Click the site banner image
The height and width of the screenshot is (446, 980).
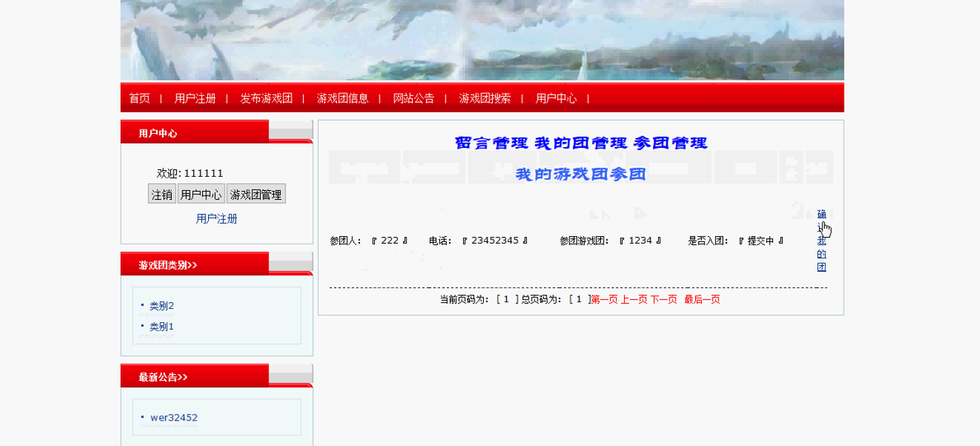(x=482, y=40)
